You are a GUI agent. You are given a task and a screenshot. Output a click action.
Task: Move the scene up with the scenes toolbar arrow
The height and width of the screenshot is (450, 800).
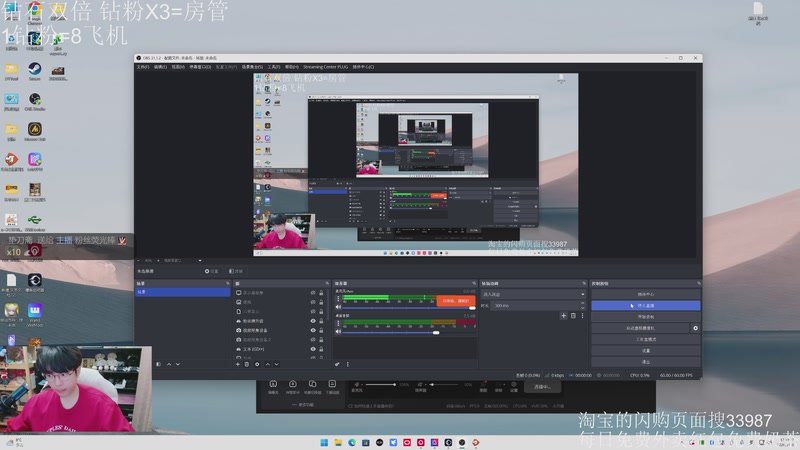click(169, 364)
